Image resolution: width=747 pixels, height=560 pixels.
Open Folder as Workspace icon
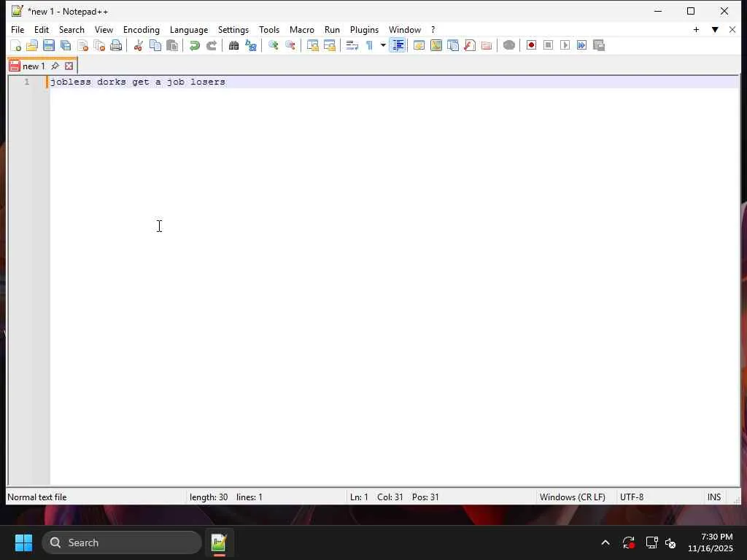[487, 45]
